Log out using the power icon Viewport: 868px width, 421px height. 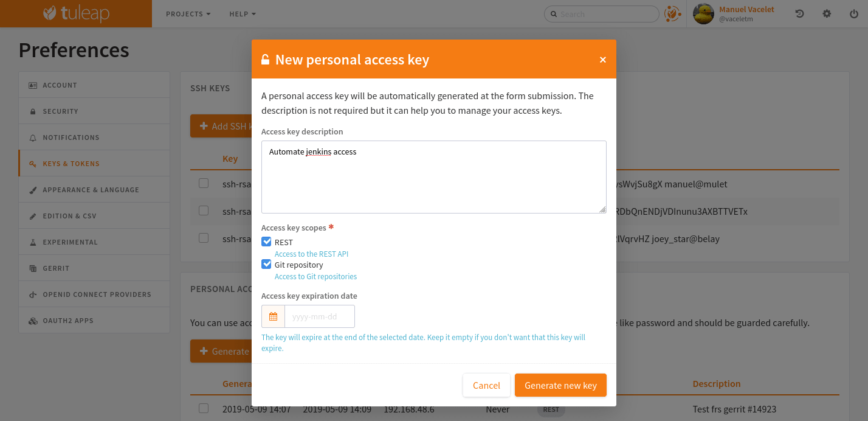[853, 13]
